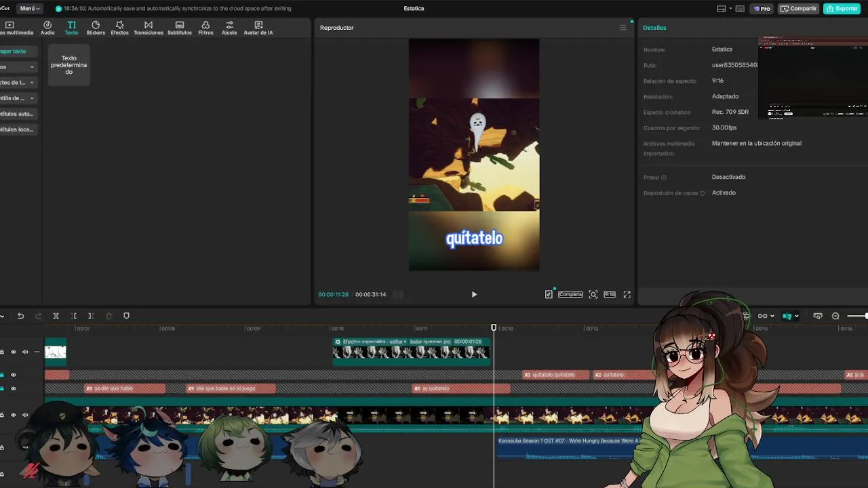Open the dropdown next to teal preview axis icon
868x488 pixels.
796,316
